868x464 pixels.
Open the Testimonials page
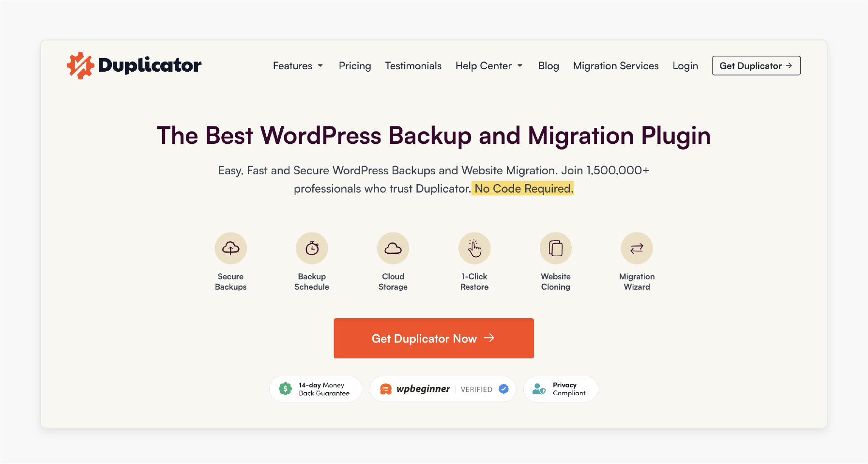point(413,66)
